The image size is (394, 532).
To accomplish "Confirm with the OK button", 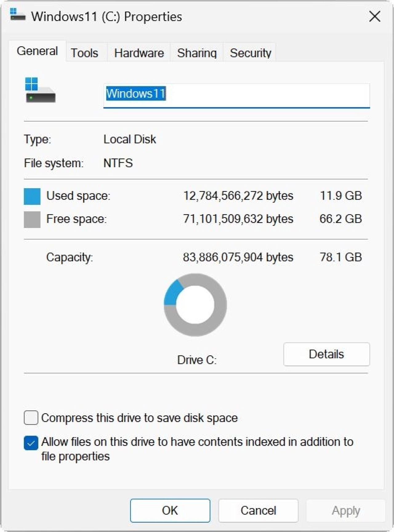I will pos(170,510).
